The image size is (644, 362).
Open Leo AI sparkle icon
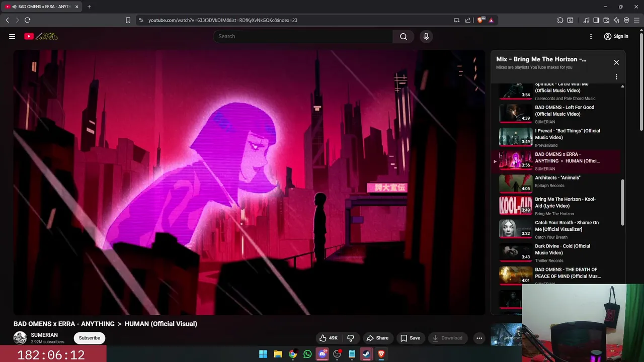pos(616,20)
